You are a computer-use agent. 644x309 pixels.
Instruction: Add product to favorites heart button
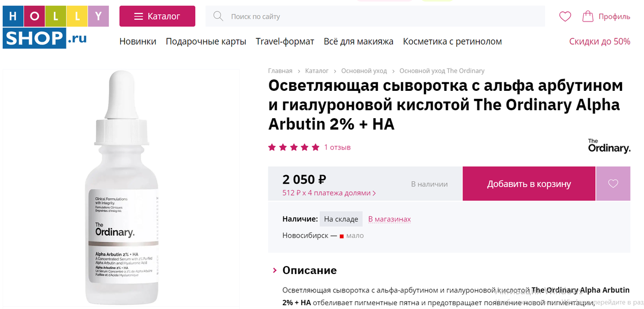(613, 184)
